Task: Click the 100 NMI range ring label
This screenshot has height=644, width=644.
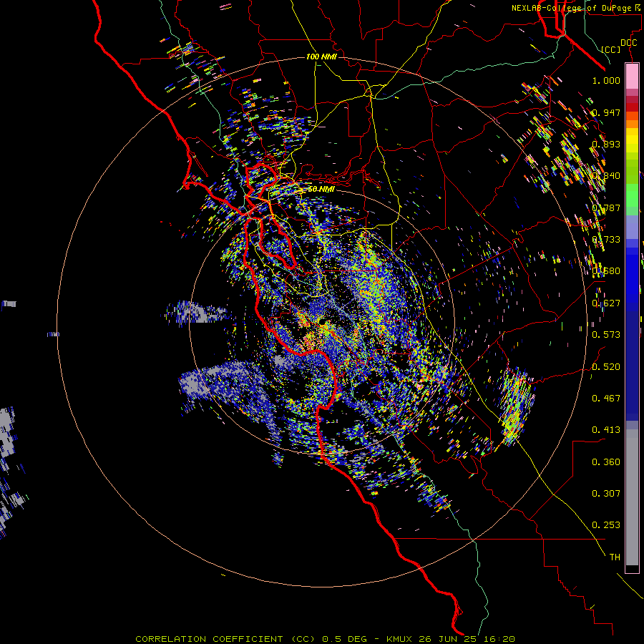Action: (321, 57)
